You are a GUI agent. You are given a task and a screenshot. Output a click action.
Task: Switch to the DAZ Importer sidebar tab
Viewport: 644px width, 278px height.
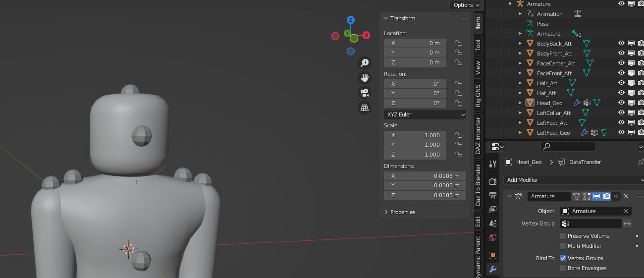pyautogui.click(x=478, y=135)
